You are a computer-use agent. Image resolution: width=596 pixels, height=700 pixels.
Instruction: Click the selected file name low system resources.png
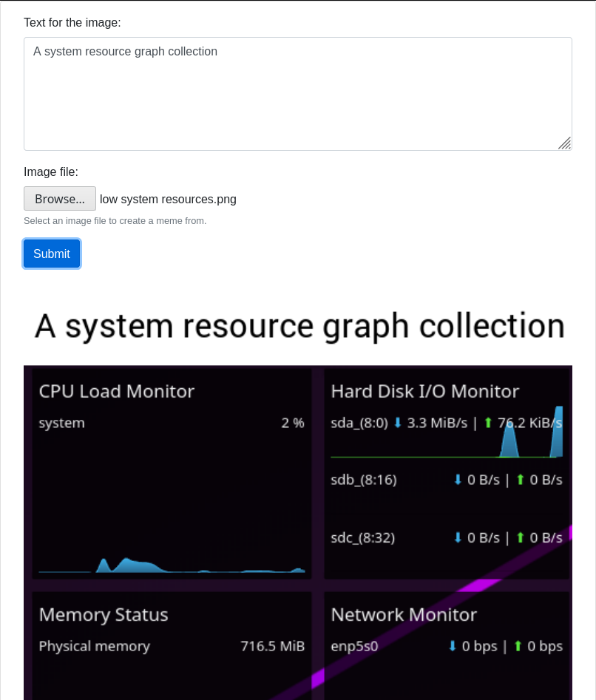coord(169,199)
